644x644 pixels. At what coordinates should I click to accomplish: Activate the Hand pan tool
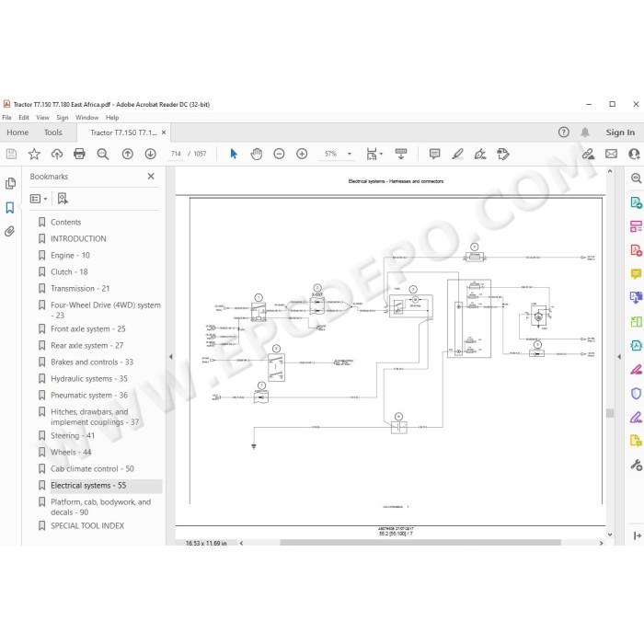pyautogui.click(x=257, y=154)
